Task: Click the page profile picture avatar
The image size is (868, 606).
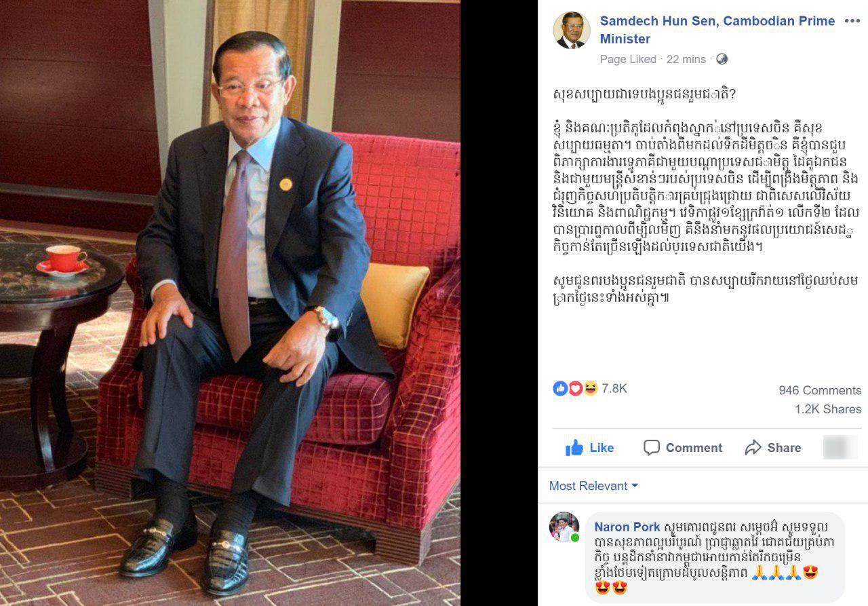Action: coord(572,31)
